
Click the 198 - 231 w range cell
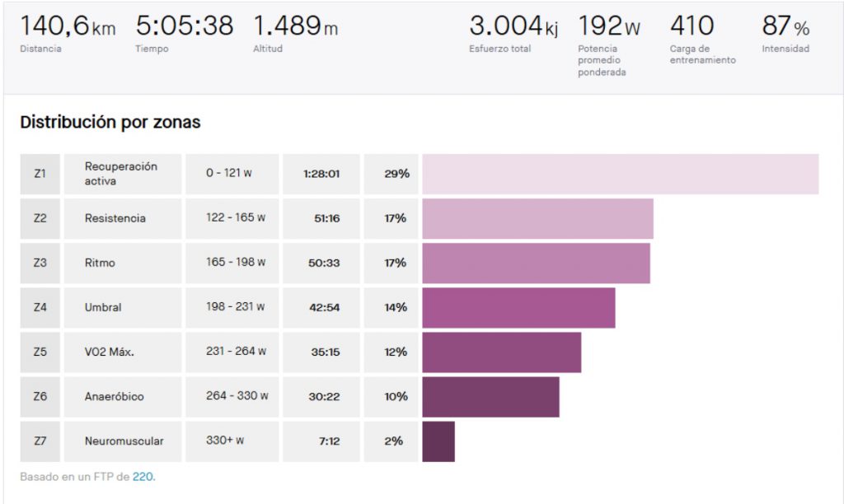coord(235,307)
